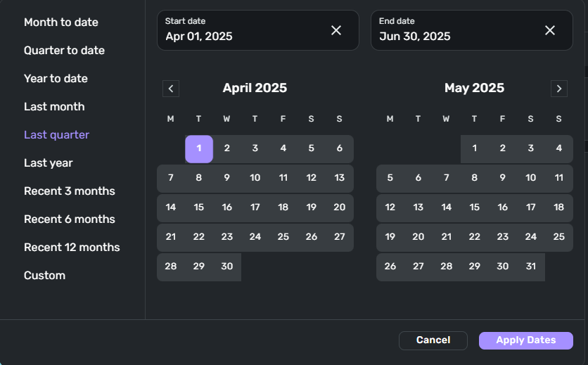Pick the highlighted April 1 date

pos(199,149)
